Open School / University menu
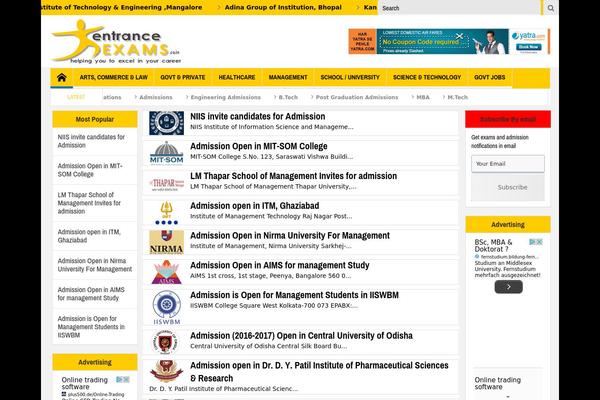This screenshot has width=600, height=400. tap(350, 78)
